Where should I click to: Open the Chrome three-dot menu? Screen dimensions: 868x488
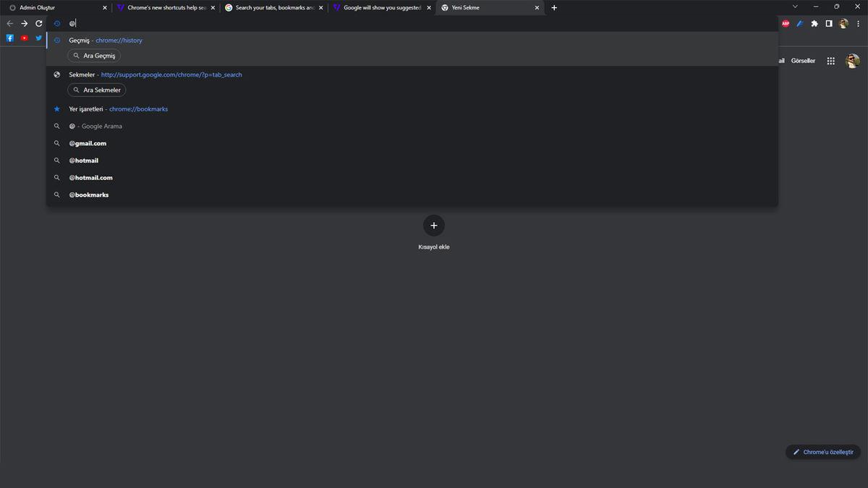(x=858, y=23)
